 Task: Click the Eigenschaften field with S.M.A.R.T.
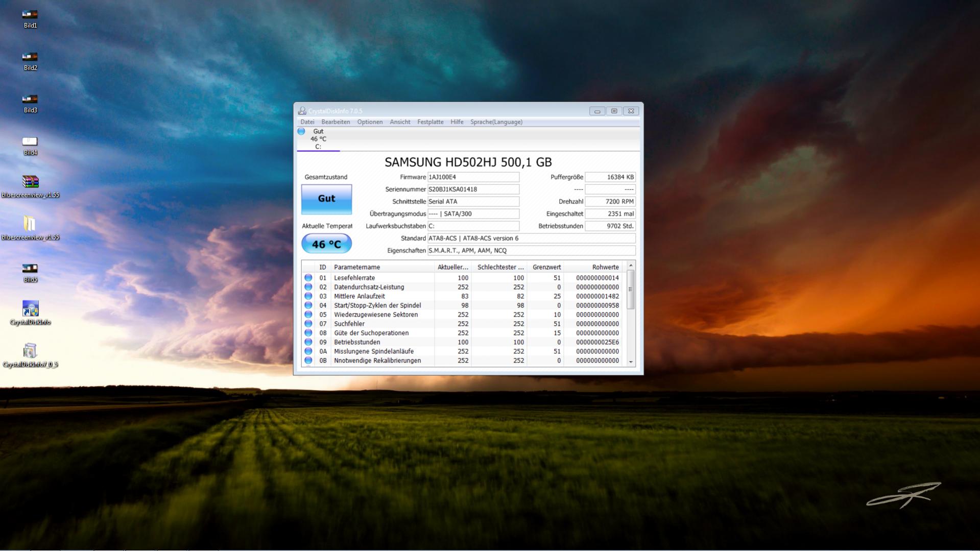(x=531, y=251)
